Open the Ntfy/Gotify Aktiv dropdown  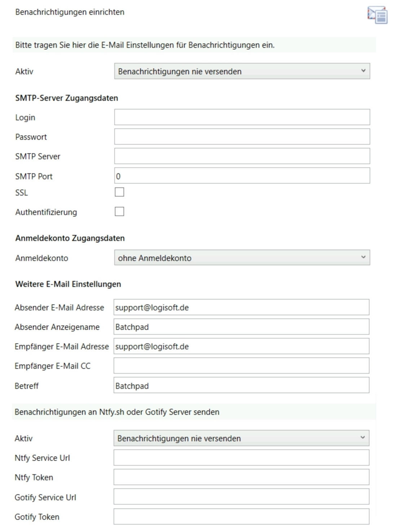click(241, 438)
